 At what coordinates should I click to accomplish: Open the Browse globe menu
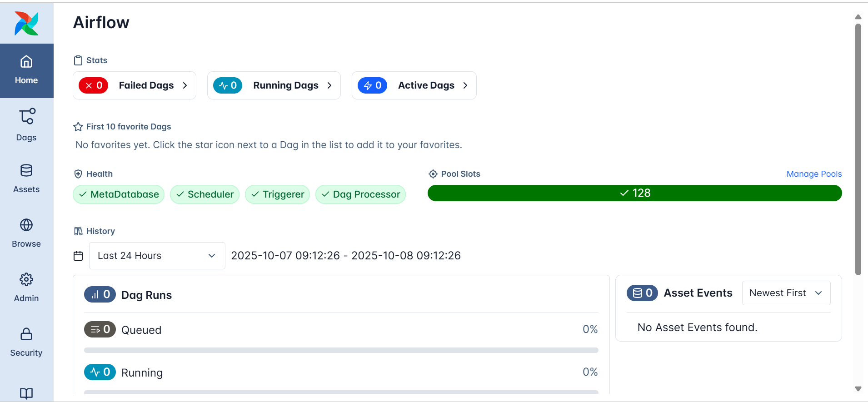(x=26, y=233)
